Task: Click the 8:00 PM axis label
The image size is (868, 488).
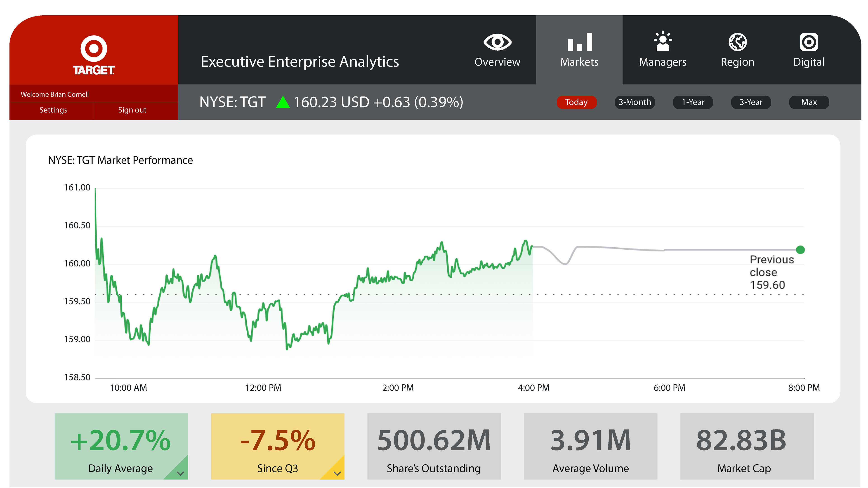Action: tap(804, 388)
